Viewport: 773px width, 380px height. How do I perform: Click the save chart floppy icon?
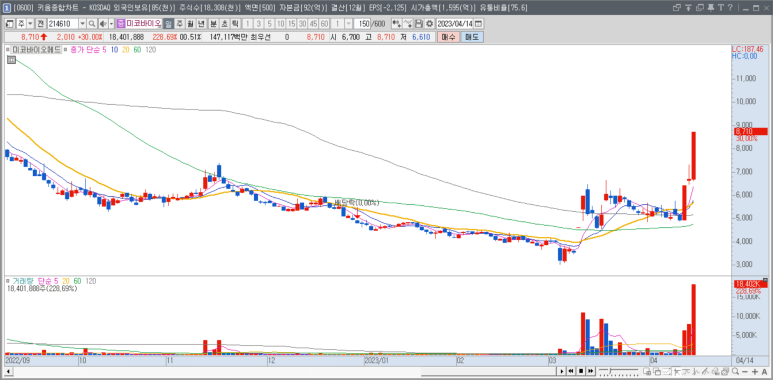click(419, 24)
